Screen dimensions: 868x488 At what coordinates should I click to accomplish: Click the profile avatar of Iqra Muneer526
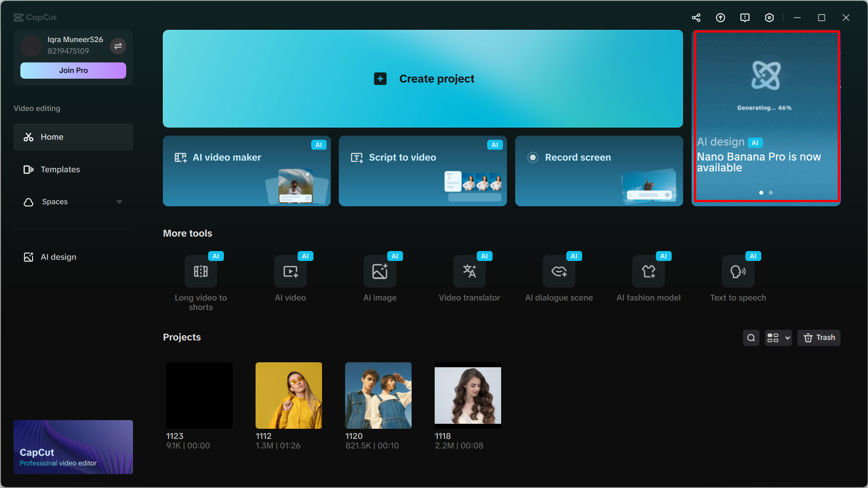31,46
